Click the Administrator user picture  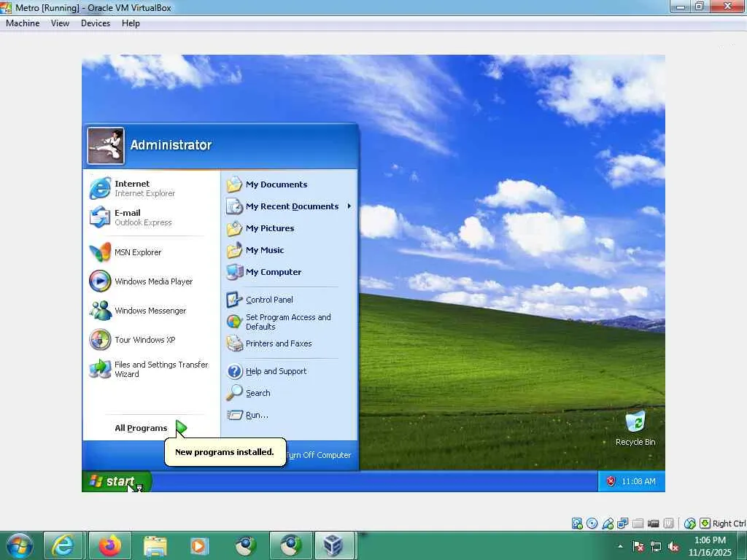[106, 146]
